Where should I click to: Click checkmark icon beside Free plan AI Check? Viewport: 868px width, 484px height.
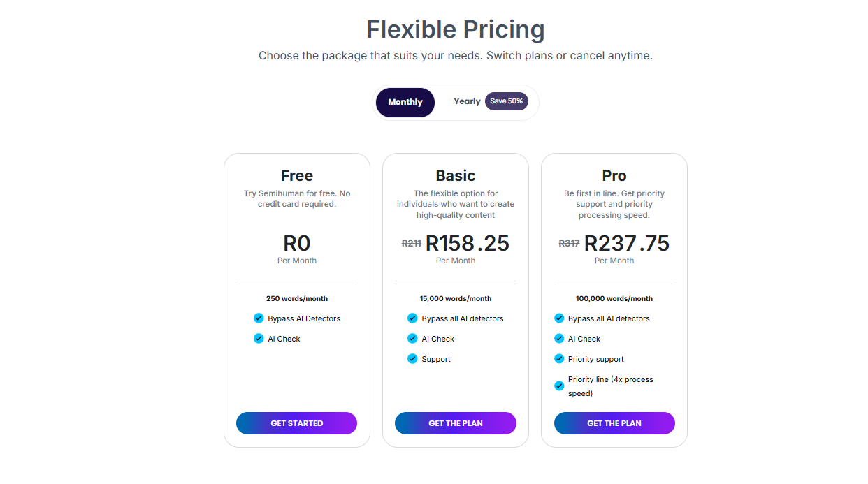(259, 339)
